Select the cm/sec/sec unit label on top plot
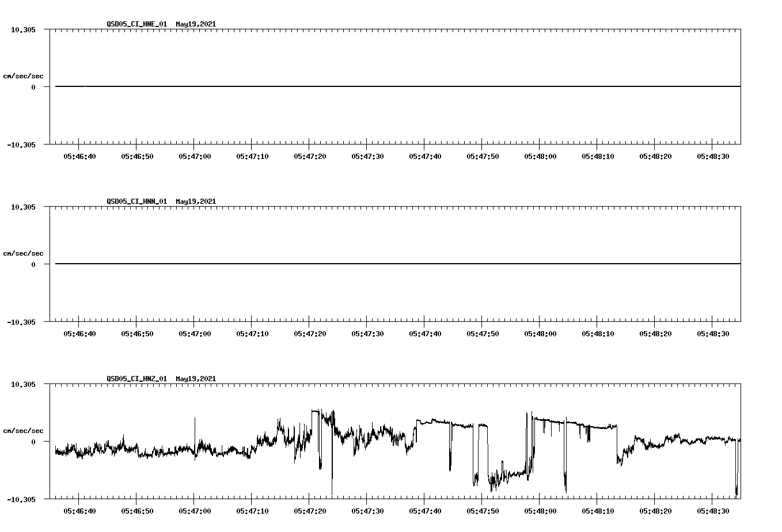Viewport: 782px width, 532px height. 24,74
